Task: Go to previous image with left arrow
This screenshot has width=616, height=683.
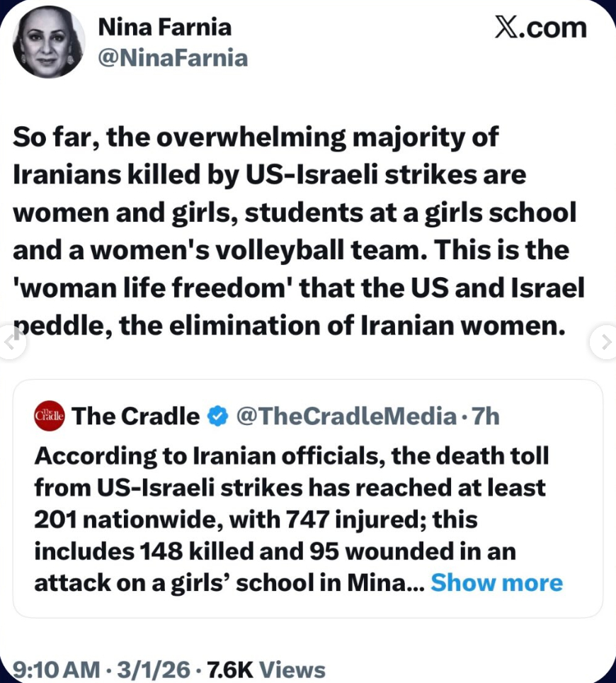Action: [x=11, y=342]
